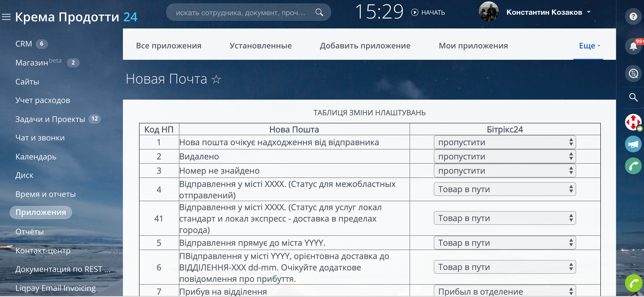The height and width of the screenshot is (297, 644).
Task: Open Задачи и Проекты menu item
Action: point(50,119)
